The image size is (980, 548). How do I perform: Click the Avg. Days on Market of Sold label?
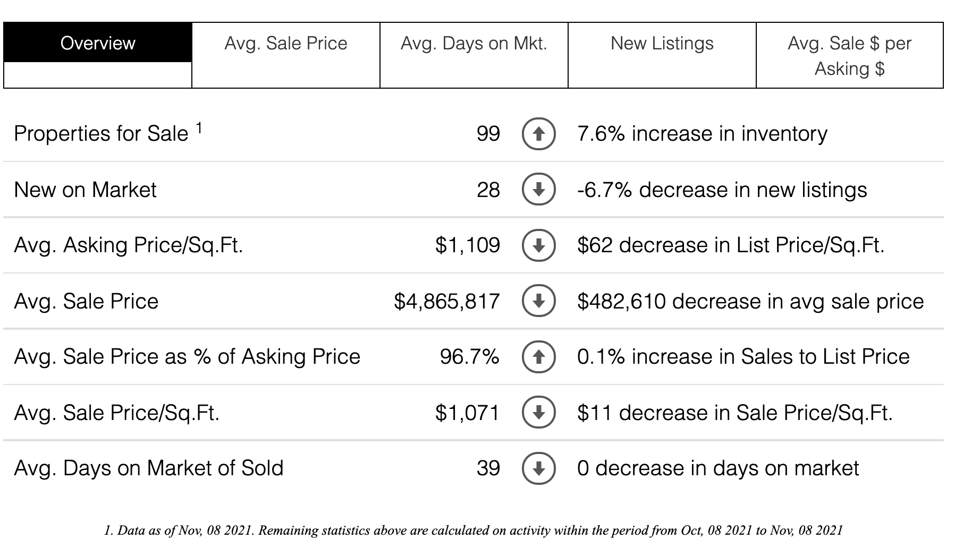149,468
